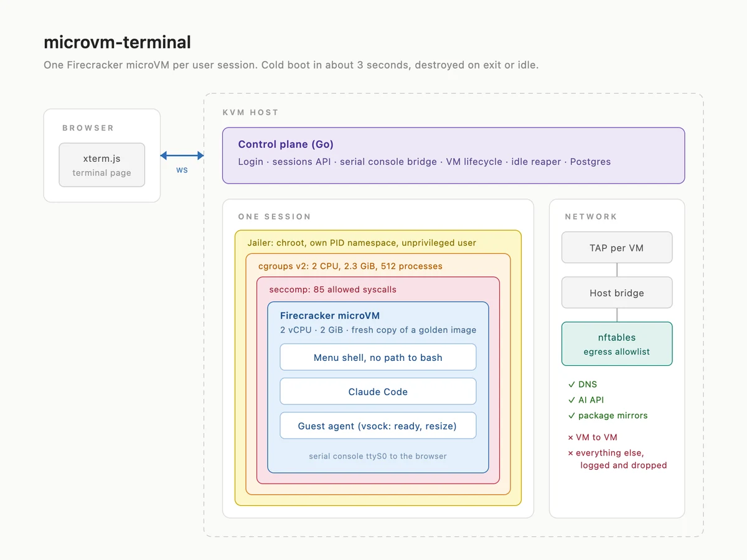The height and width of the screenshot is (560, 747).
Task: Click the Firecracker microVM heading
Action: click(x=330, y=315)
